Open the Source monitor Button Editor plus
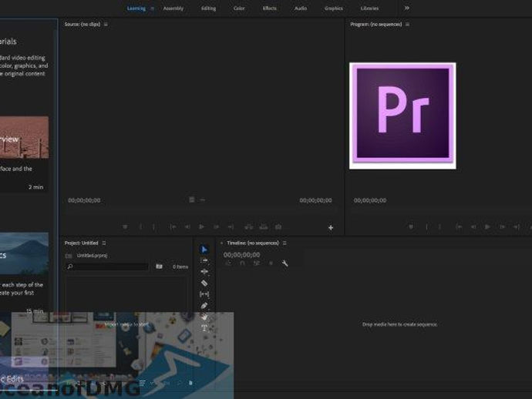Screen dimensions: 532x399 coord(331,227)
